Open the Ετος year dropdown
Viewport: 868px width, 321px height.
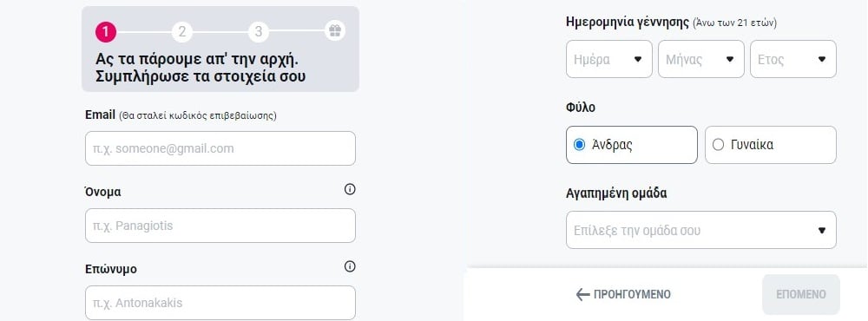793,59
